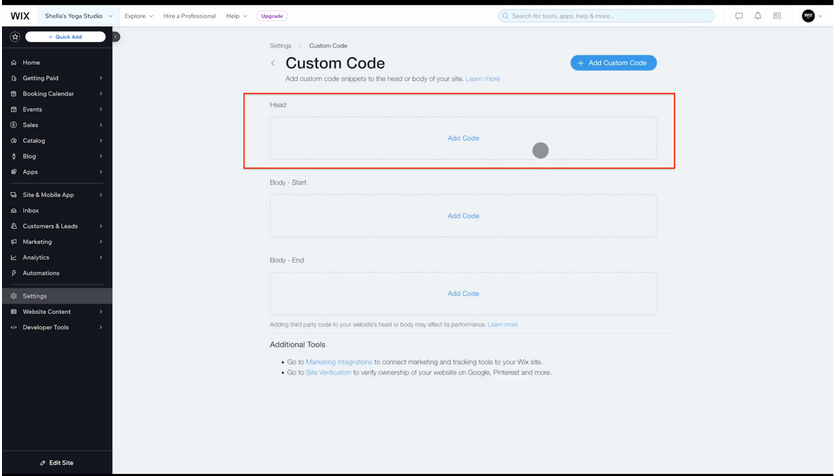Click the Inbox icon
Screen dimensions: 835x476
point(14,211)
